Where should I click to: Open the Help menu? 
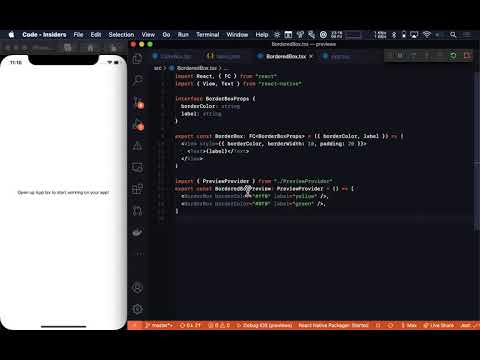click(x=262, y=35)
